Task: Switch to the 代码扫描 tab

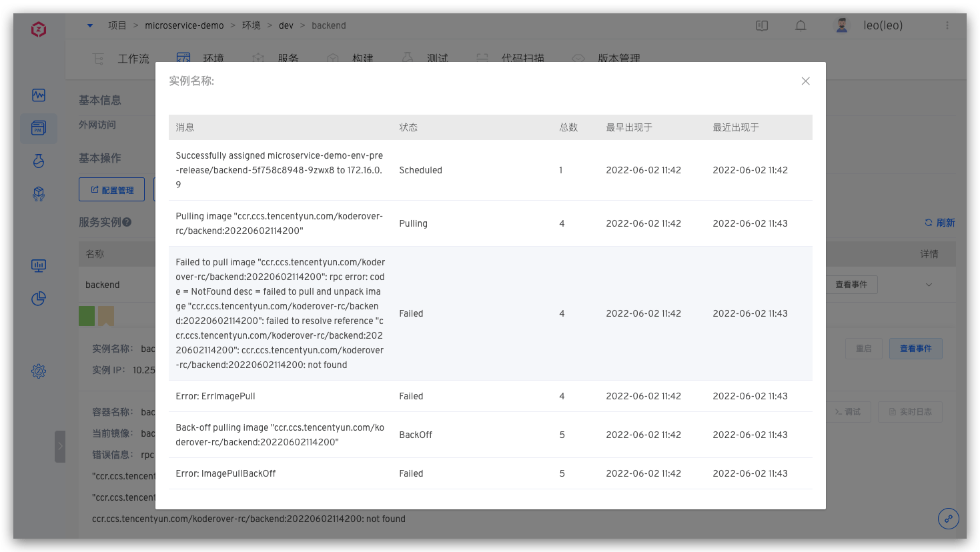Action: tap(510, 58)
